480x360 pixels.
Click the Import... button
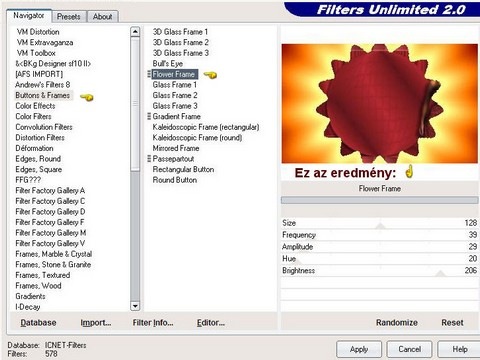pyautogui.click(x=96, y=323)
